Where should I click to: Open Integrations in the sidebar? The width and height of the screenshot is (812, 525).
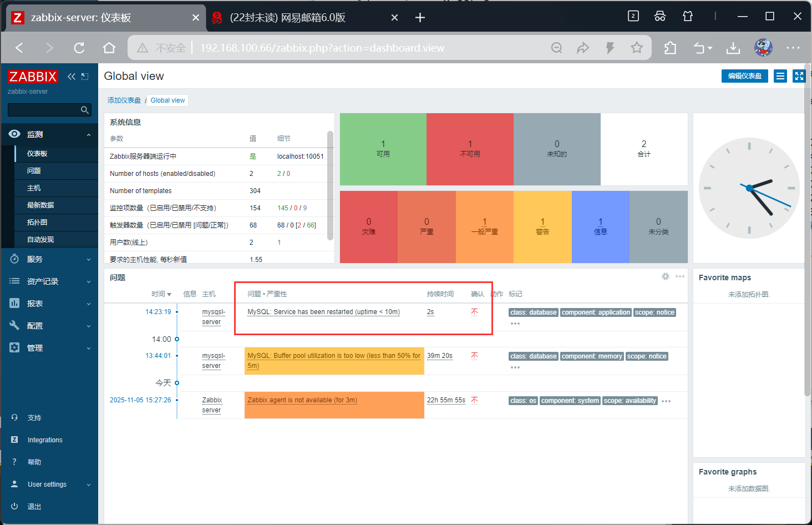coord(50,440)
